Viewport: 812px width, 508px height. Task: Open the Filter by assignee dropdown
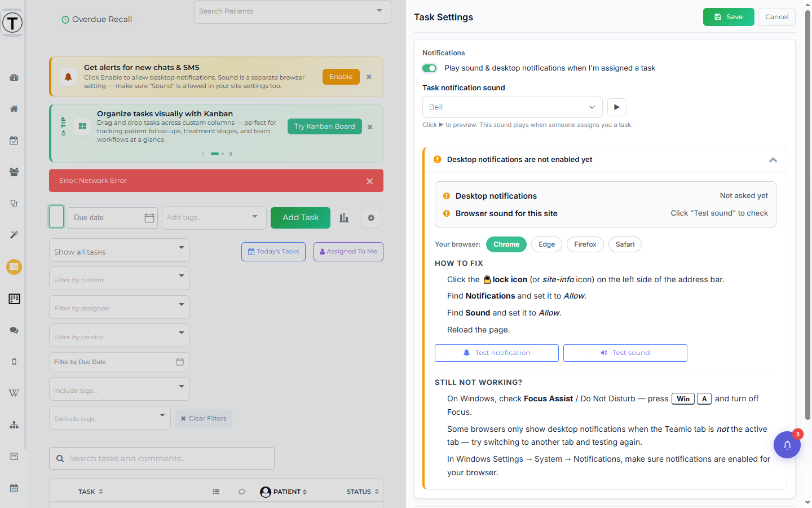pyautogui.click(x=120, y=307)
